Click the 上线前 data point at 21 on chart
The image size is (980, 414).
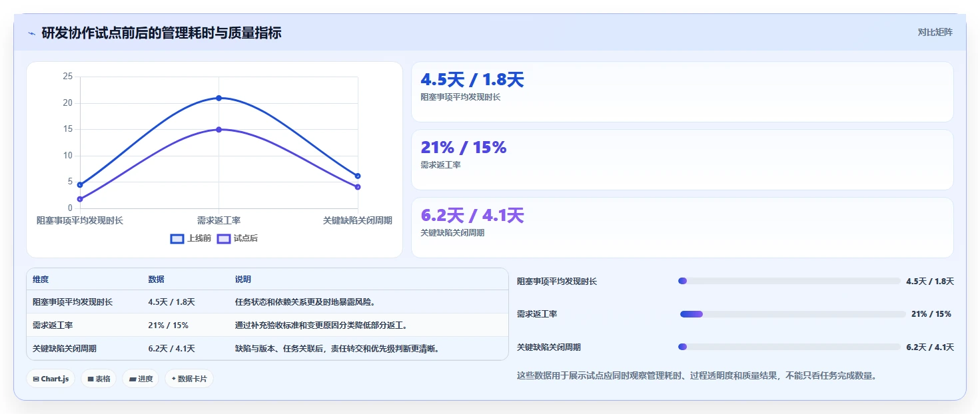219,98
